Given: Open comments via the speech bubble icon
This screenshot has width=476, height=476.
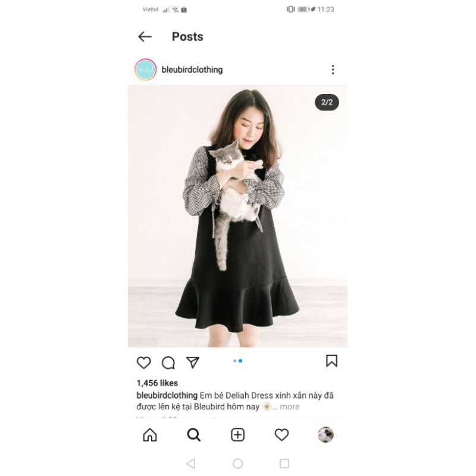Looking at the screenshot, I should tap(168, 362).
